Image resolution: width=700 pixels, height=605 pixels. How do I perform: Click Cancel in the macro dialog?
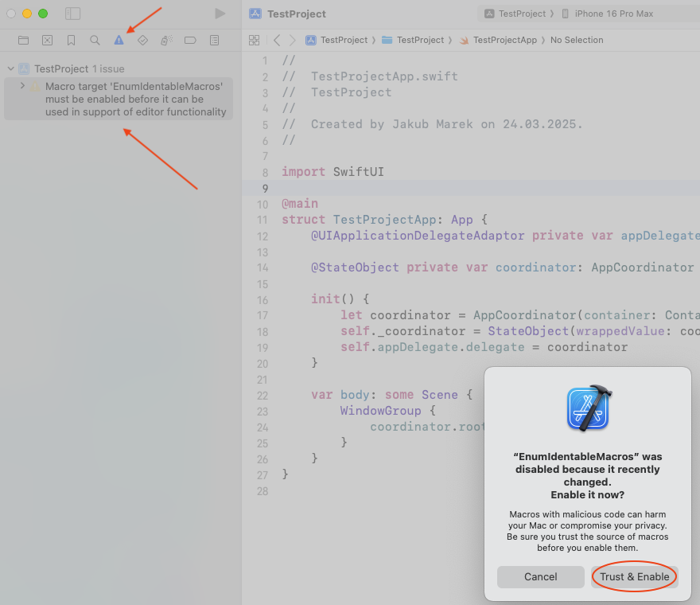(540, 576)
